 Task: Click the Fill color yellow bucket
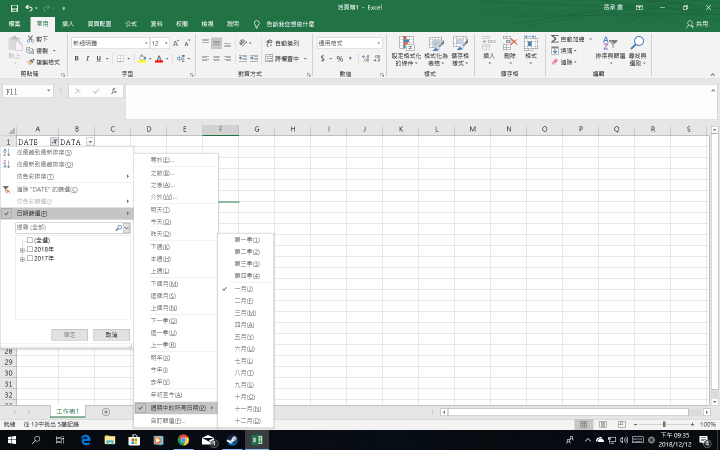tap(142, 59)
